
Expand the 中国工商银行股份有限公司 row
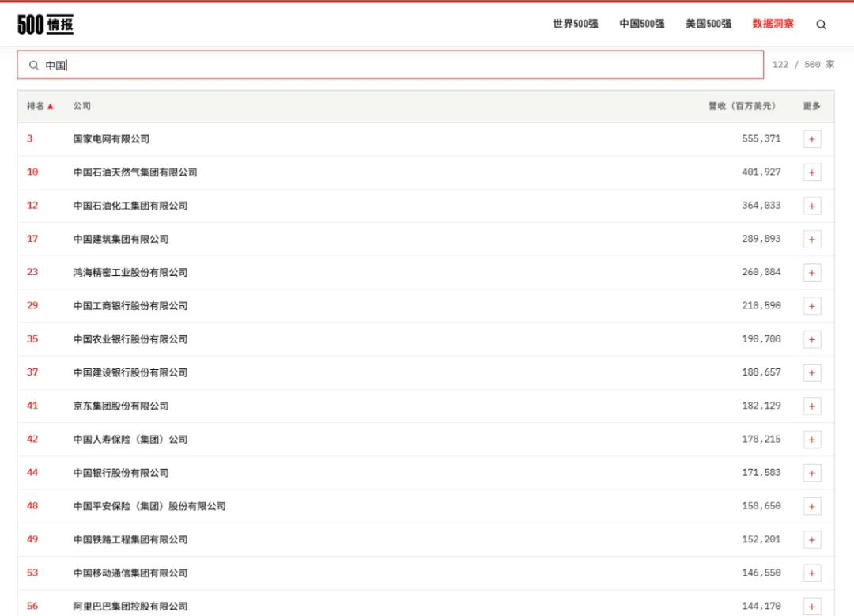coord(812,306)
